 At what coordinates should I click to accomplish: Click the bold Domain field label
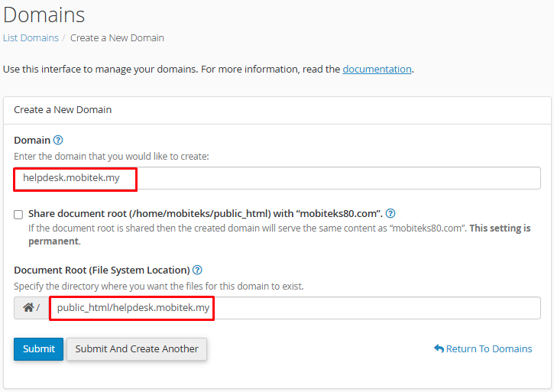32,140
